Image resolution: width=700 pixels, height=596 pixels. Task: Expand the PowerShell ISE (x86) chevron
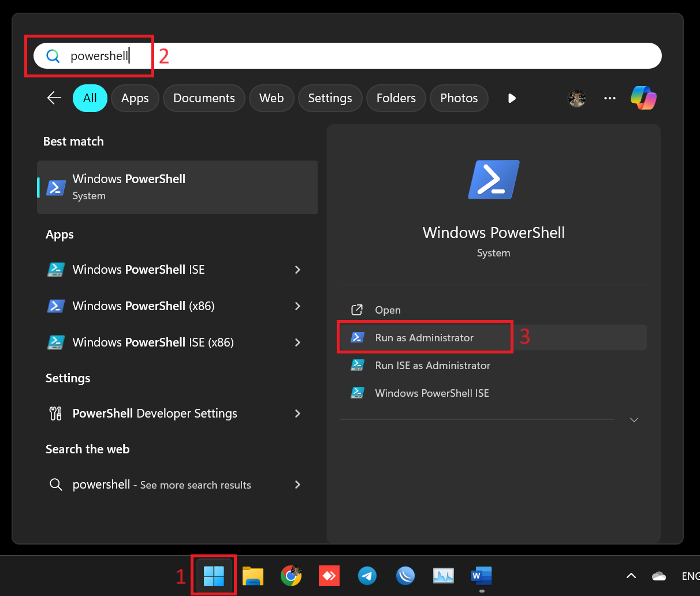297,342
